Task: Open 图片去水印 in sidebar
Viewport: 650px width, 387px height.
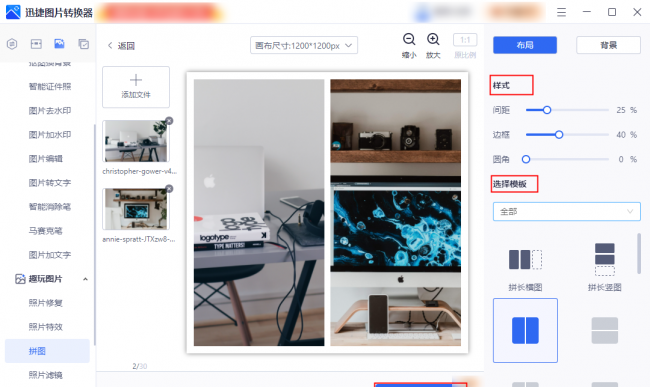Action: 50,110
